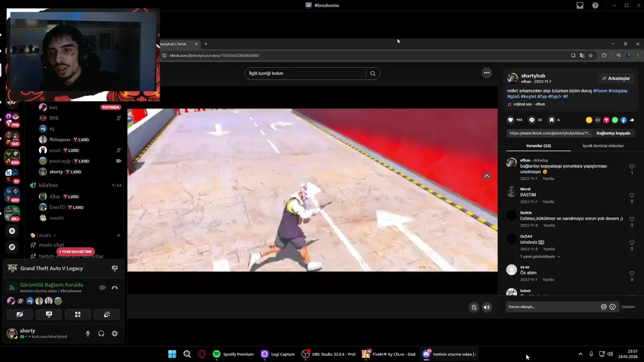The image size is (644, 362).
Task: Click the search magnifier in TikTok search bar
Action: tap(373, 73)
